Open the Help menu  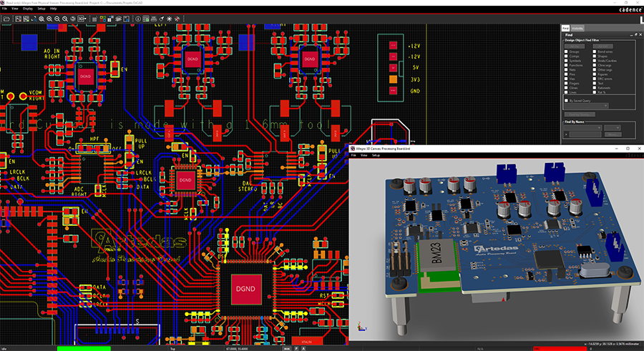[x=54, y=9]
